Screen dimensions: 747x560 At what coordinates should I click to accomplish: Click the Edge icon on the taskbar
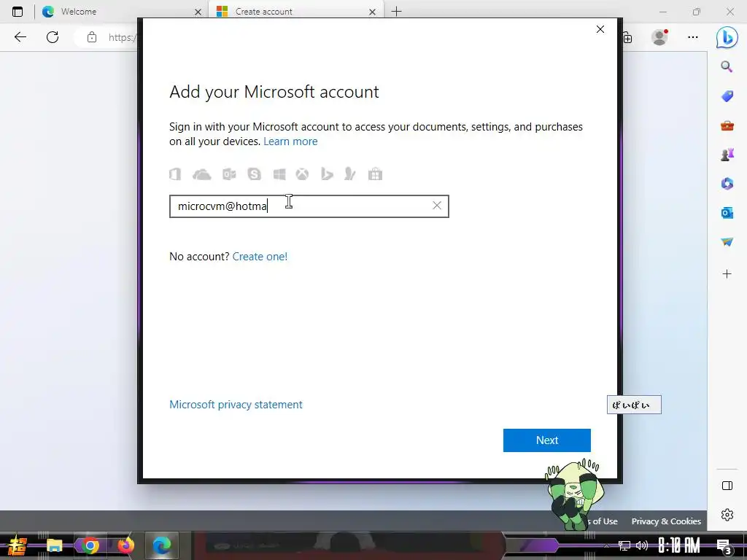point(162,545)
